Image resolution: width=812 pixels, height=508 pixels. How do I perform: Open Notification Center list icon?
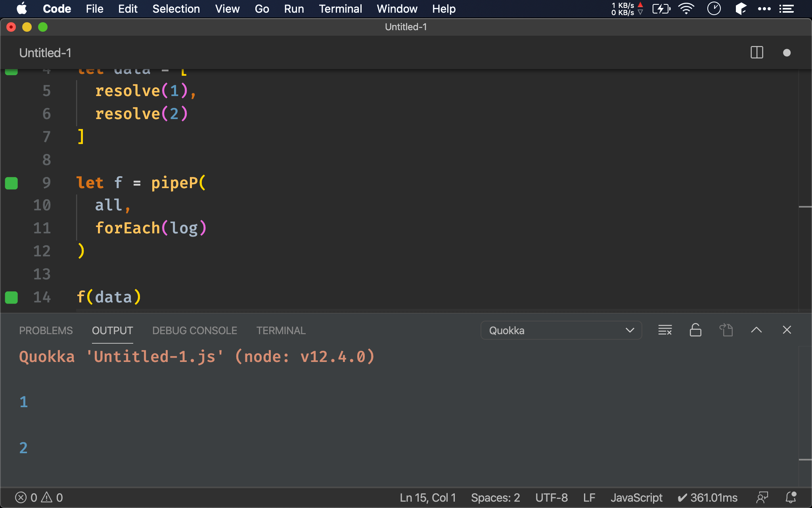787,9
